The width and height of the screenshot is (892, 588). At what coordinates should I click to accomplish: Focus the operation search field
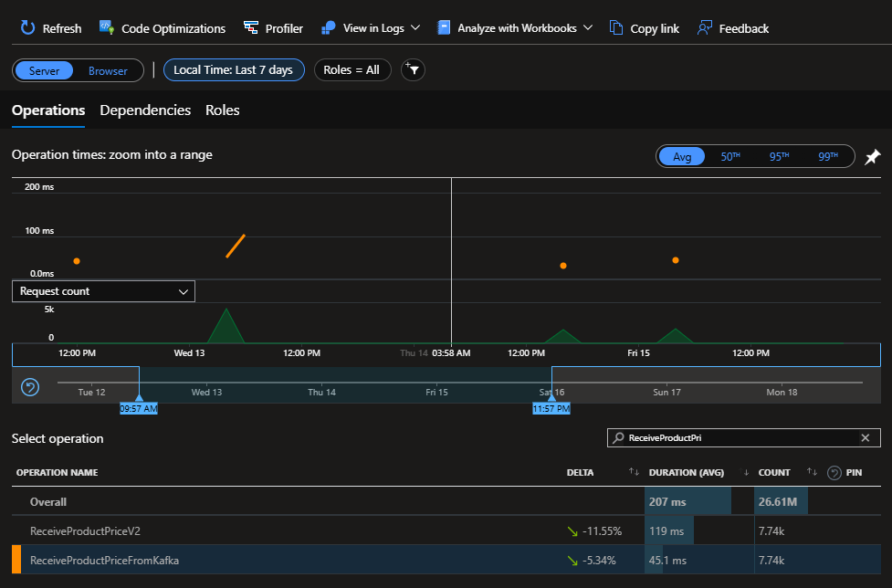point(743,438)
